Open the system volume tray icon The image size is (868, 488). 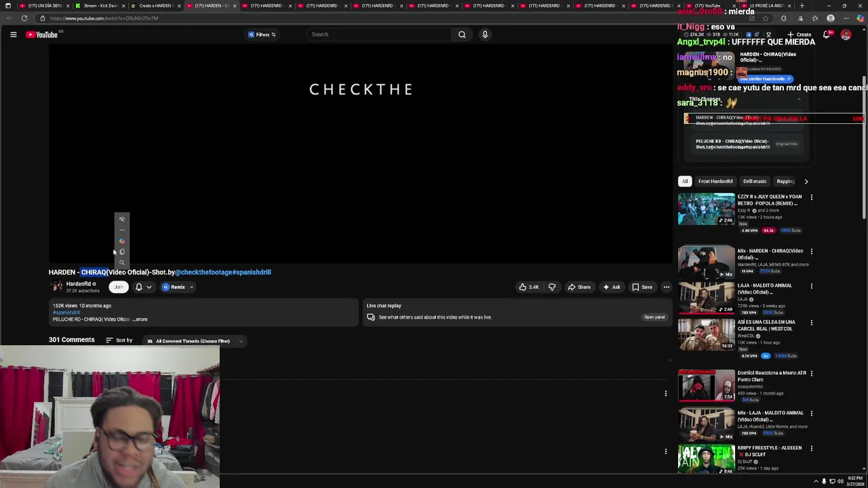(840, 481)
